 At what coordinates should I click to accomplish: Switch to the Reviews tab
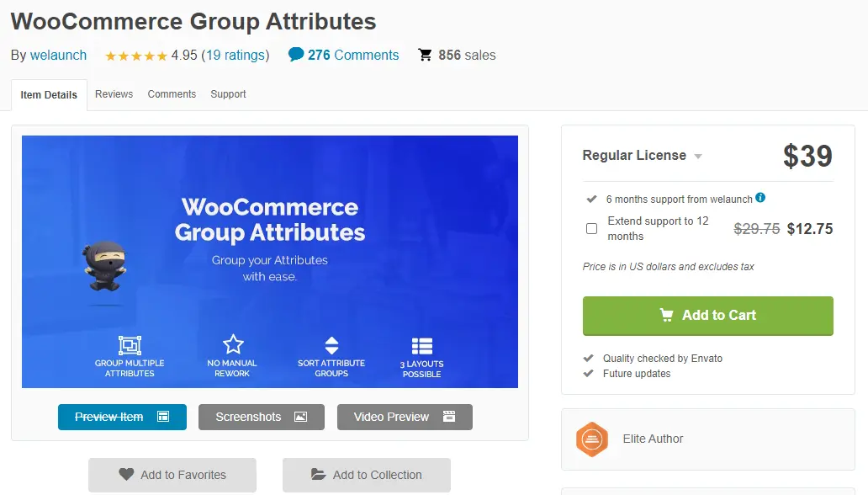[114, 93]
